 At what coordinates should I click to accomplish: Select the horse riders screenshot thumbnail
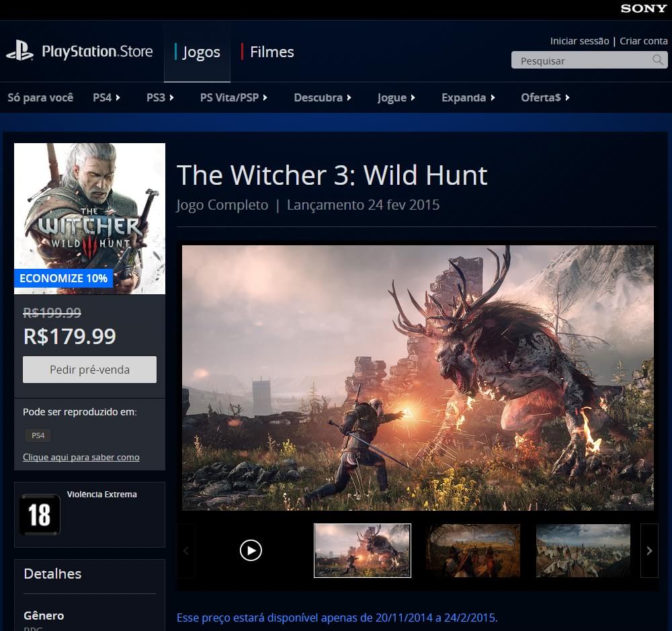472,551
